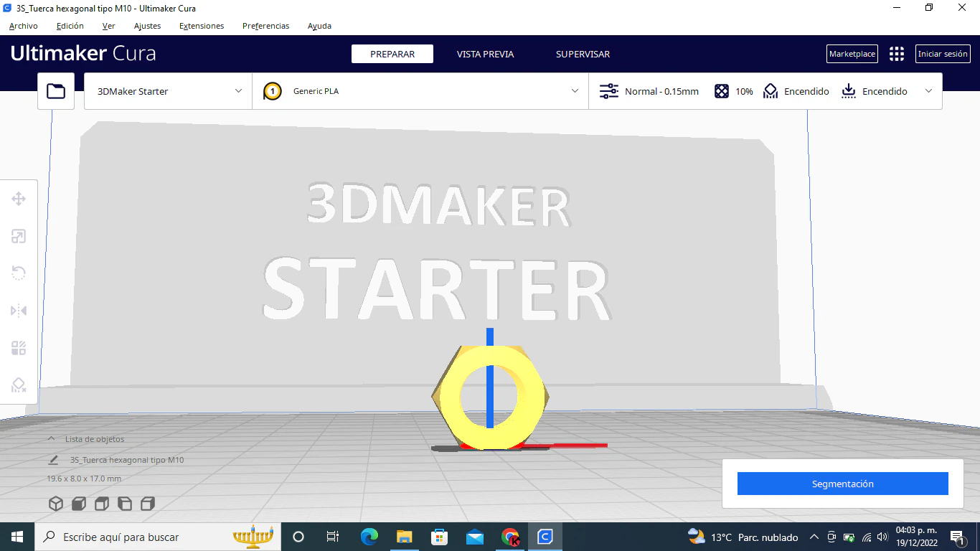Open the Marketplace button
The height and width of the screenshot is (551, 980).
coord(852,54)
